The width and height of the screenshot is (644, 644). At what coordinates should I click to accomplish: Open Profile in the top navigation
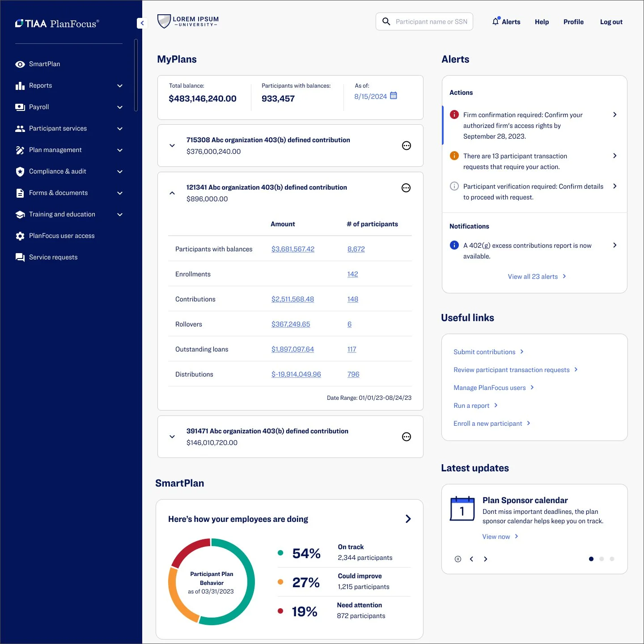573,22
